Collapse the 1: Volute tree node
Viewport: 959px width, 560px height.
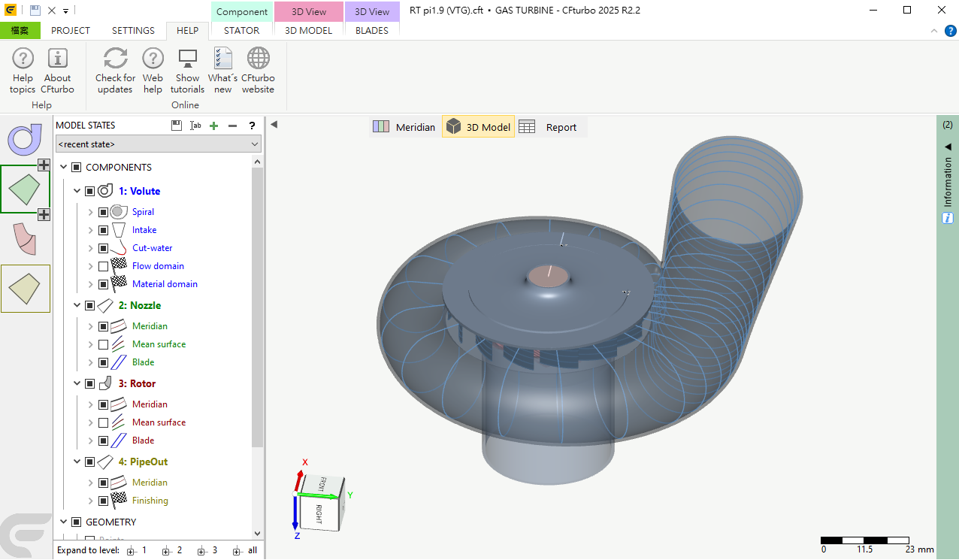tap(77, 191)
